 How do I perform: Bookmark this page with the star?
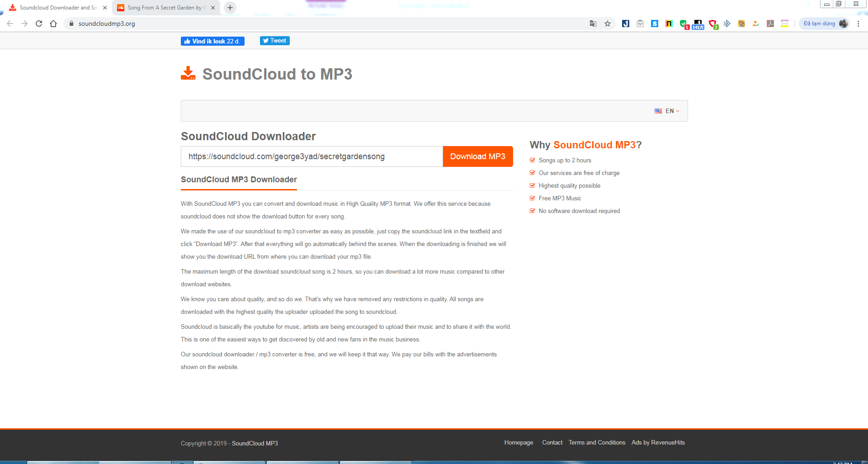608,24
